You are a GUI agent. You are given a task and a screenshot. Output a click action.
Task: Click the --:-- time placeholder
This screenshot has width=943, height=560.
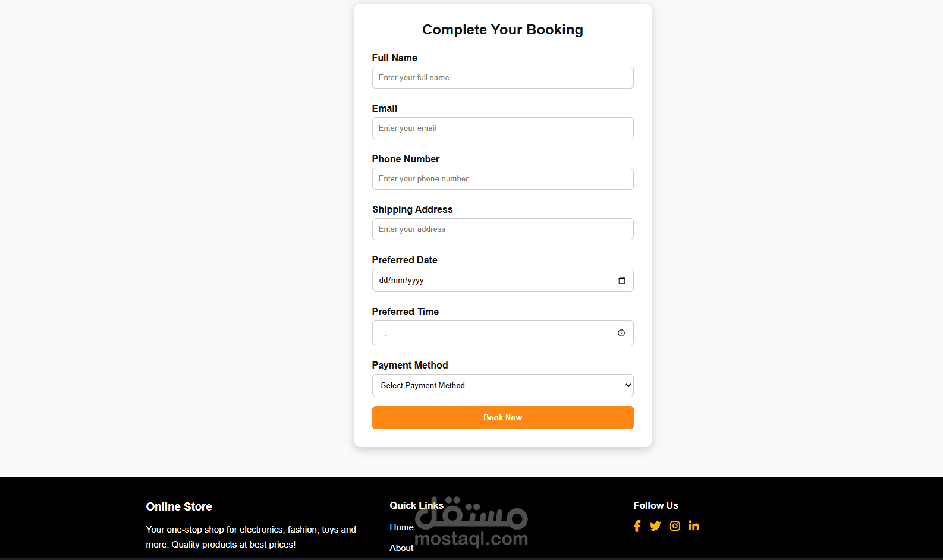pyautogui.click(x=386, y=334)
